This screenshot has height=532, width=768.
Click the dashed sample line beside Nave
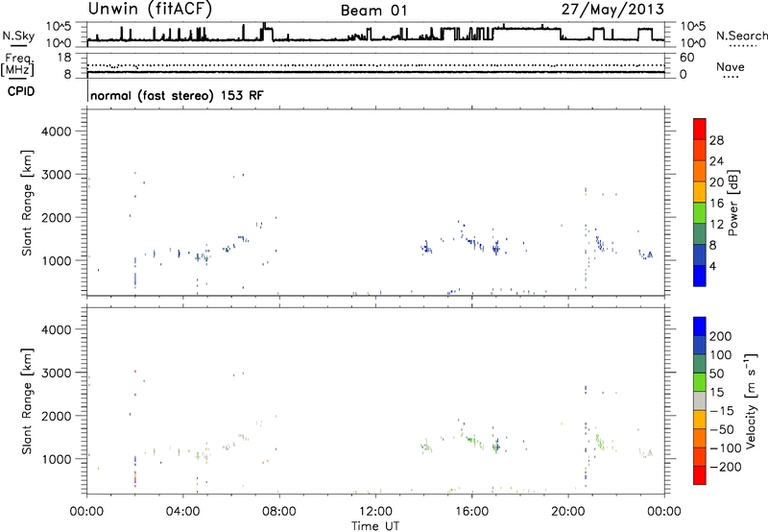point(731,78)
